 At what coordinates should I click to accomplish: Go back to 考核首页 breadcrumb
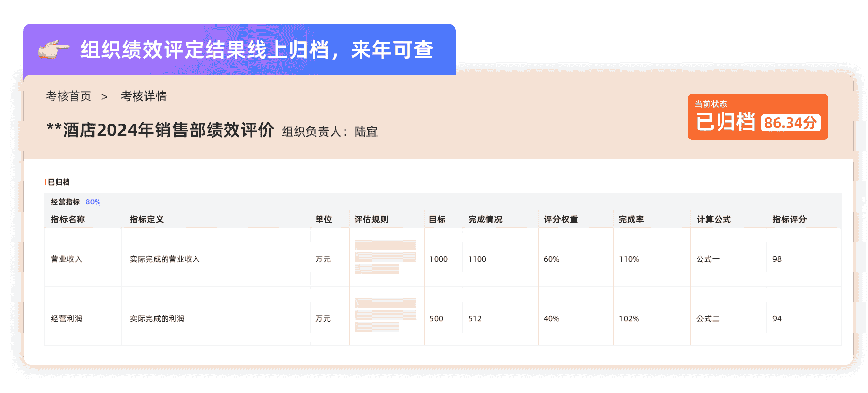coord(69,96)
